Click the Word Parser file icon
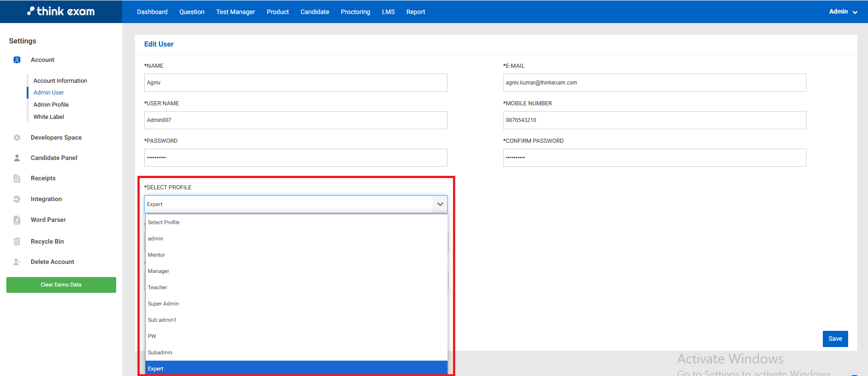Image resolution: width=868 pixels, height=376 pixels. tap(17, 220)
